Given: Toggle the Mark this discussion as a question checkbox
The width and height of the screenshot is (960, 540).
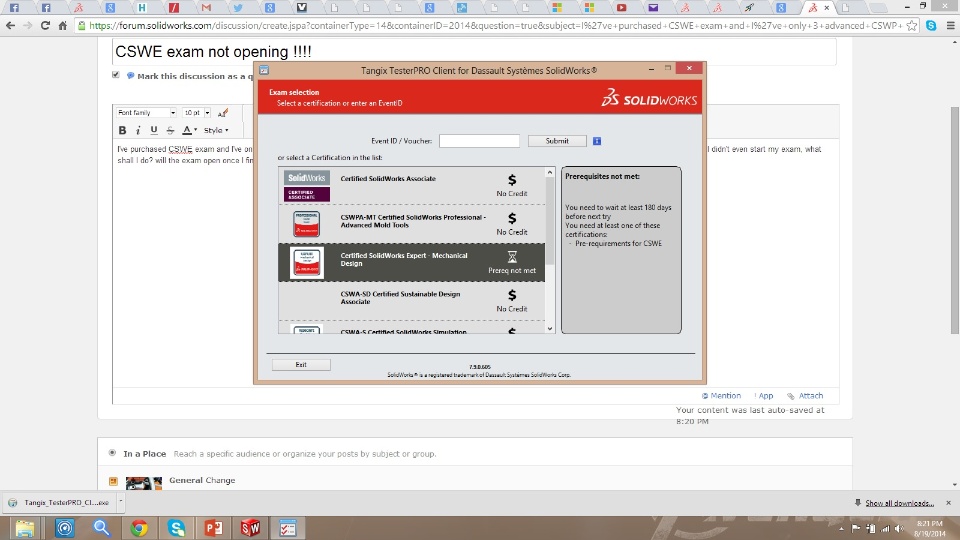Looking at the screenshot, I should pyautogui.click(x=116, y=75).
